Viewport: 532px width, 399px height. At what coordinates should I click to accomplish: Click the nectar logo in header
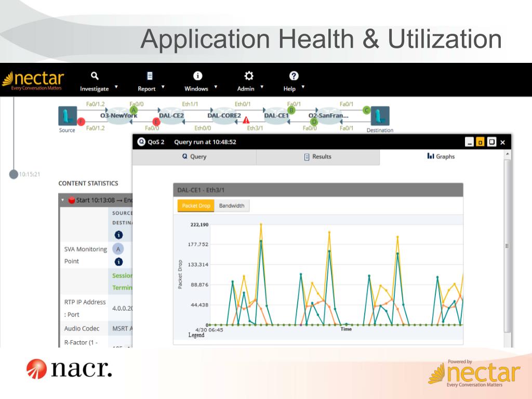coord(33,81)
